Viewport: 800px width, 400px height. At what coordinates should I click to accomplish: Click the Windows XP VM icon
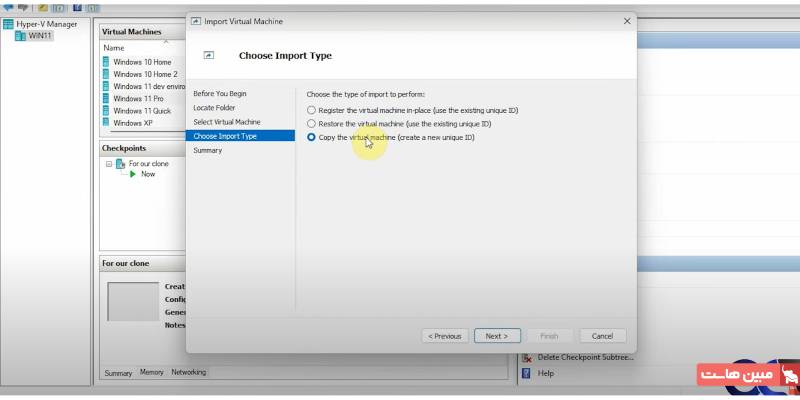(x=106, y=122)
